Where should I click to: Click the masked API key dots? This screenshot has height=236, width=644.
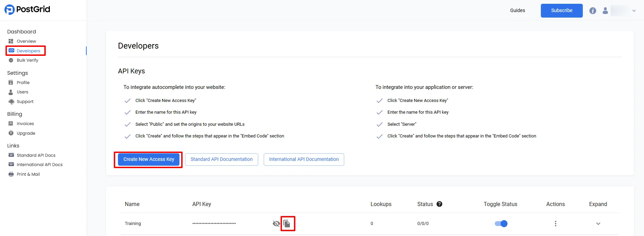click(214, 224)
